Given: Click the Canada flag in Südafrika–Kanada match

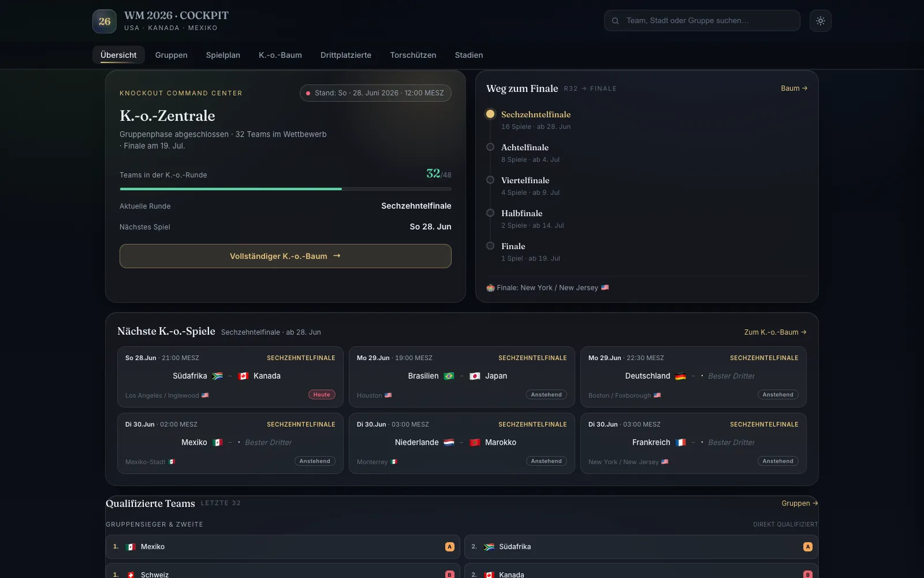Looking at the screenshot, I should [243, 376].
